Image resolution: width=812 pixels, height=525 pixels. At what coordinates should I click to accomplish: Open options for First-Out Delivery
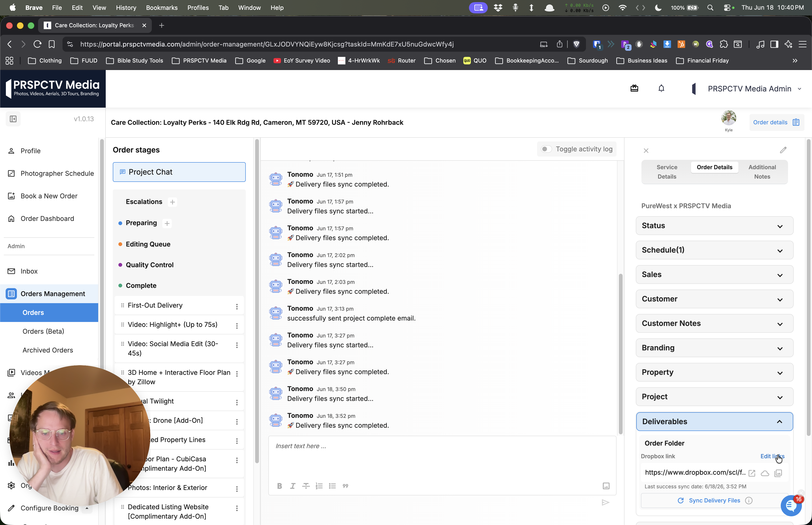(x=237, y=306)
